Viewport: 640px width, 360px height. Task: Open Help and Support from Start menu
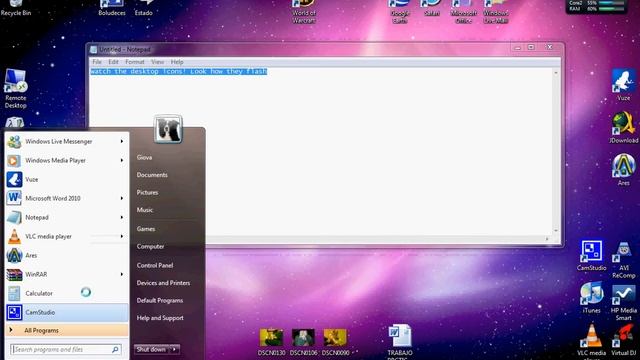[x=160, y=318]
